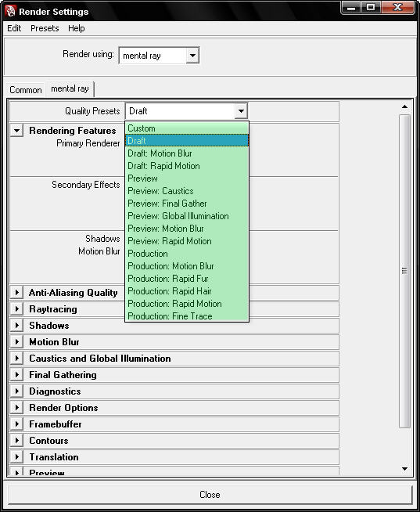
Task: Click the Close button at bottom
Action: tap(210, 494)
